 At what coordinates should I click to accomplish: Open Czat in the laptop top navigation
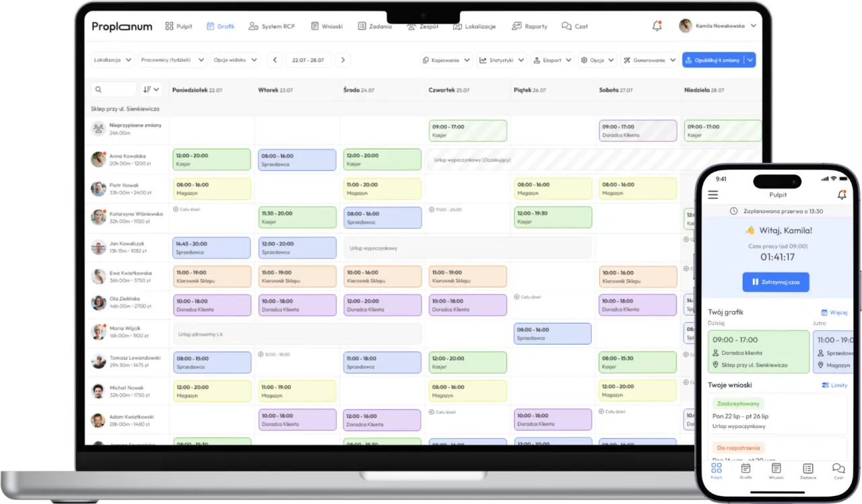point(574,26)
